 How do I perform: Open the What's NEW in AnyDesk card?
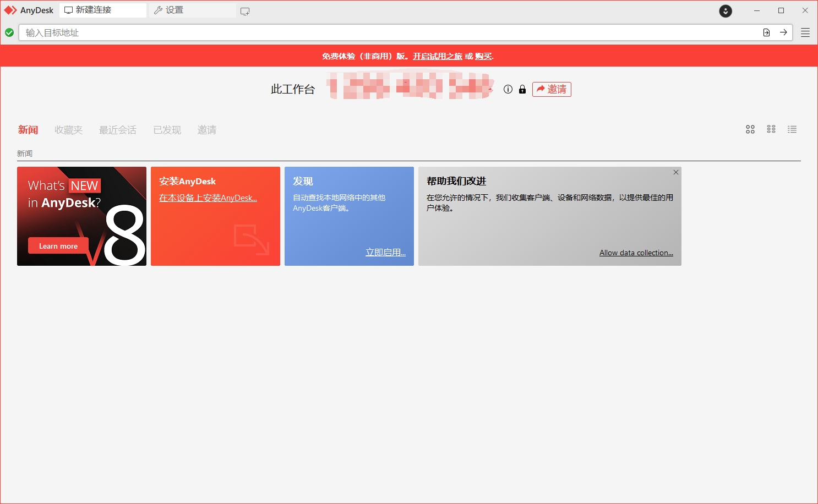point(81,216)
